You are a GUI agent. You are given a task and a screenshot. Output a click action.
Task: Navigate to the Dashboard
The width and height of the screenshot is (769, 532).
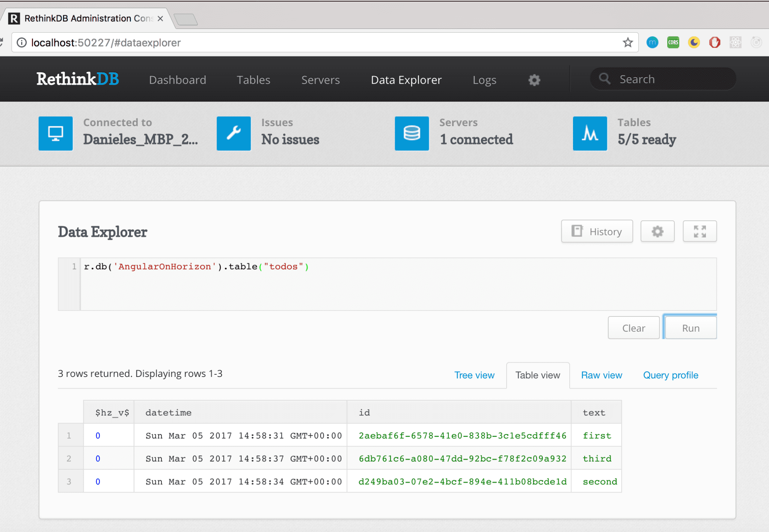point(177,80)
